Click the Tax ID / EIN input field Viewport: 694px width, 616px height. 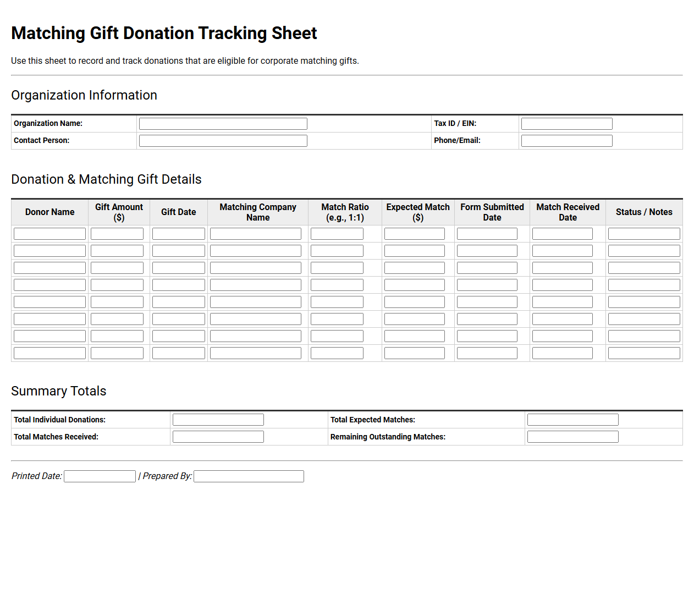point(567,124)
